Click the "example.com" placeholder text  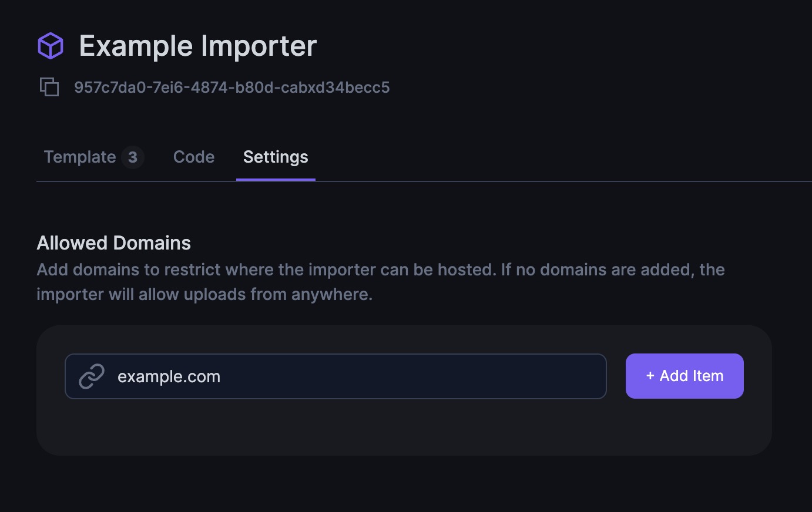(169, 376)
